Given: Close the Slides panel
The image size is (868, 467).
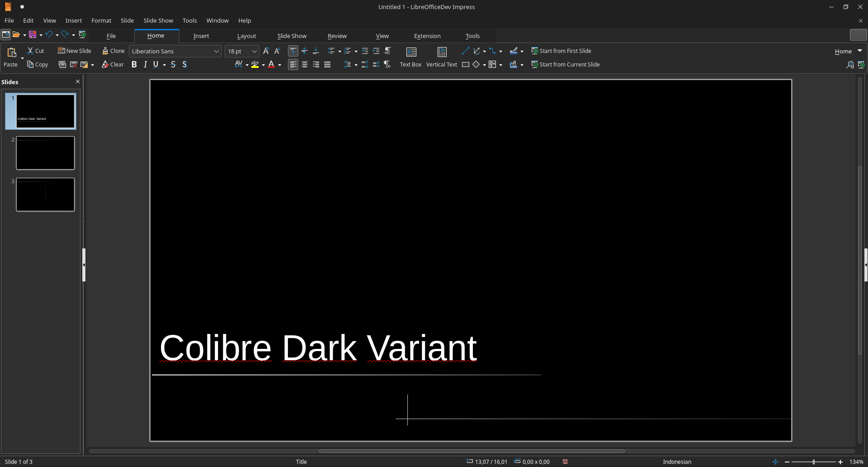Looking at the screenshot, I should click(78, 82).
